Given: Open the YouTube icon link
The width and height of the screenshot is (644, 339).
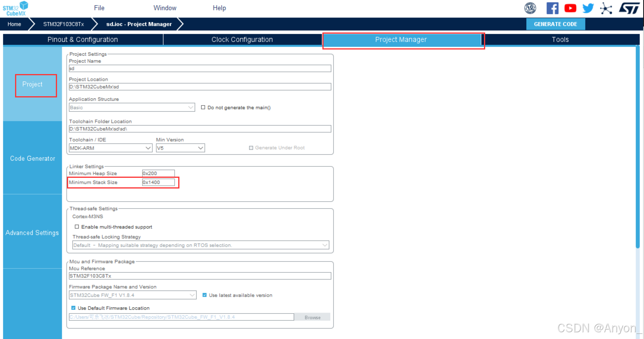Looking at the screenshot, I should pyautogui.click(x=570, y=8).
